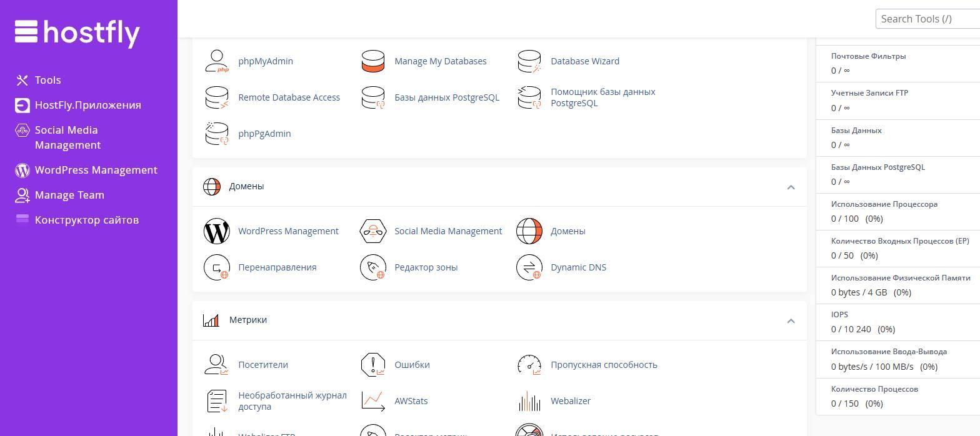Viewport: 980px width, 436px height.
Task: Click the Dynamic DNS icon
Action: pos(529,267)
